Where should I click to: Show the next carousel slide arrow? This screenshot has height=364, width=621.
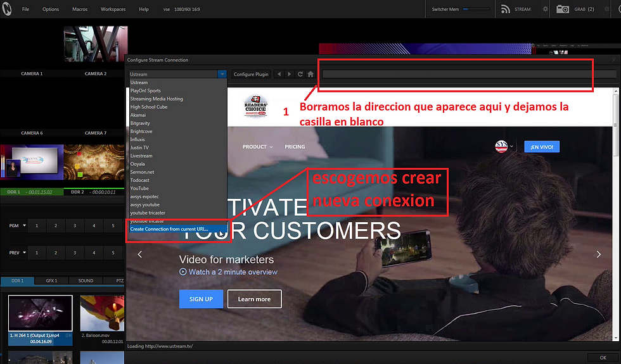click(598, 254)
